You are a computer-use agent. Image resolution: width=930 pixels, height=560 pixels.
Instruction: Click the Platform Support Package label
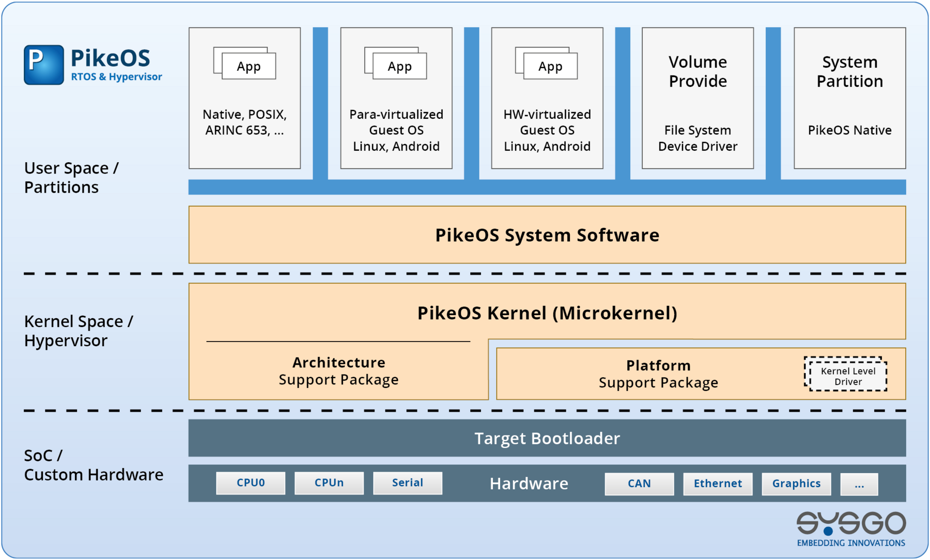pos(658,374)
